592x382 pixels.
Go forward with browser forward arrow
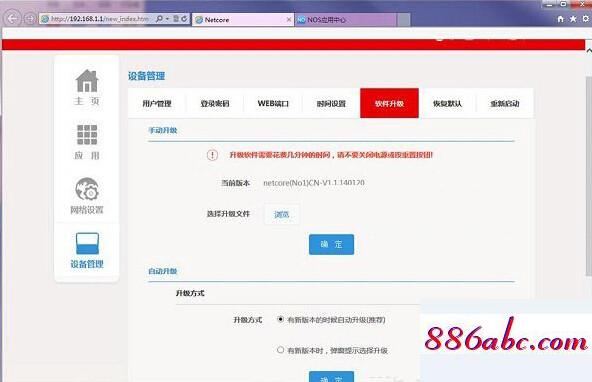[x=30, y=18]
